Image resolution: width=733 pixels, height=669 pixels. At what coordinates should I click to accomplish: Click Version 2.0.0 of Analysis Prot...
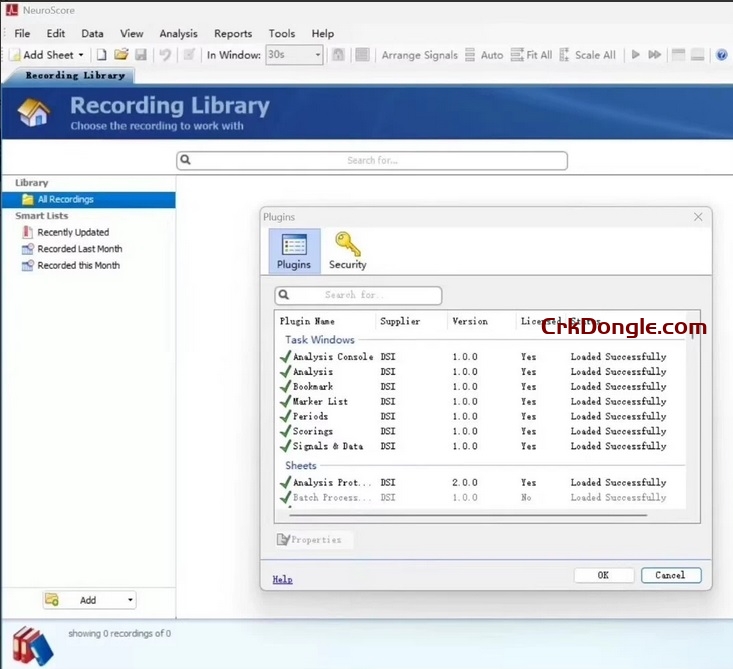pyautogui.click(x=465, y=482)
